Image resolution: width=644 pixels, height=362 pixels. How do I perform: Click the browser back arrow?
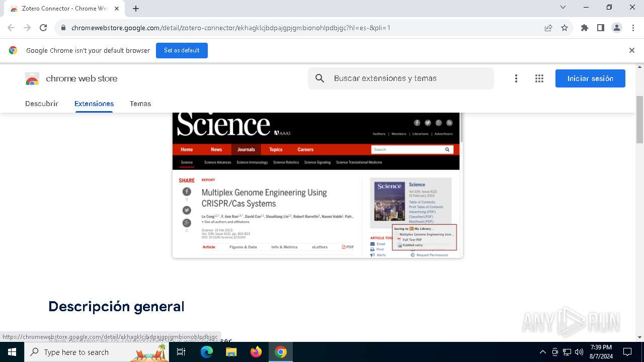click(x=11, y=28)
